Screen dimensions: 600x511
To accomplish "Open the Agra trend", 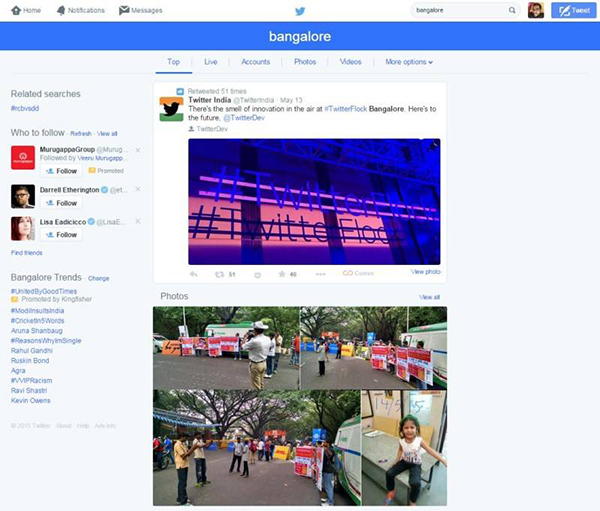I will (18, 370).
